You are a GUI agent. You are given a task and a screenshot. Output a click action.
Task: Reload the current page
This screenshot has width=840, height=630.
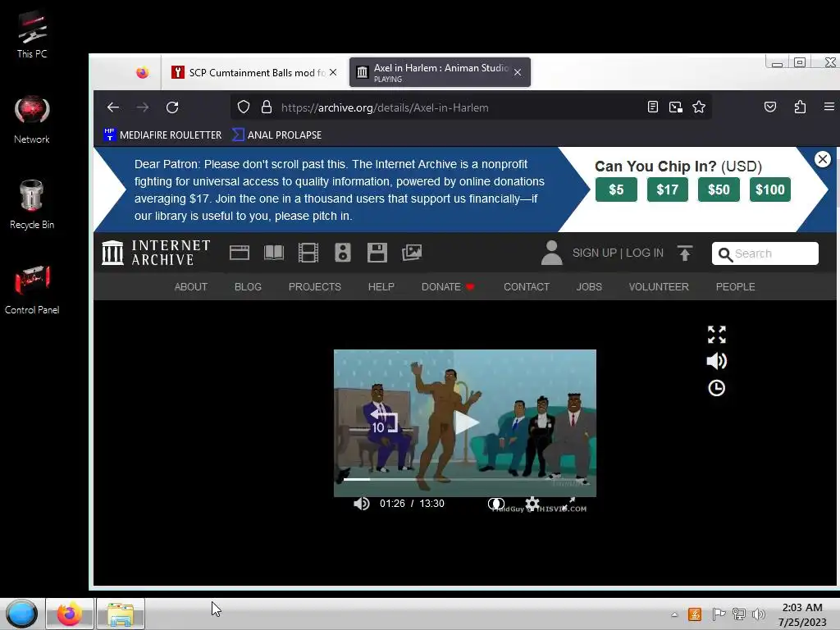172,107
